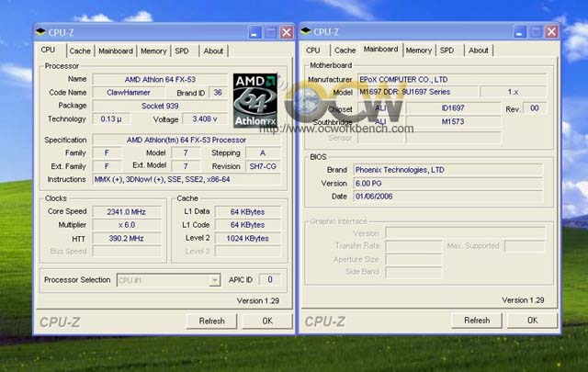Show About tab in left CPU-Z window
This screenshot has height=372, width=588.
click(213, 51)
